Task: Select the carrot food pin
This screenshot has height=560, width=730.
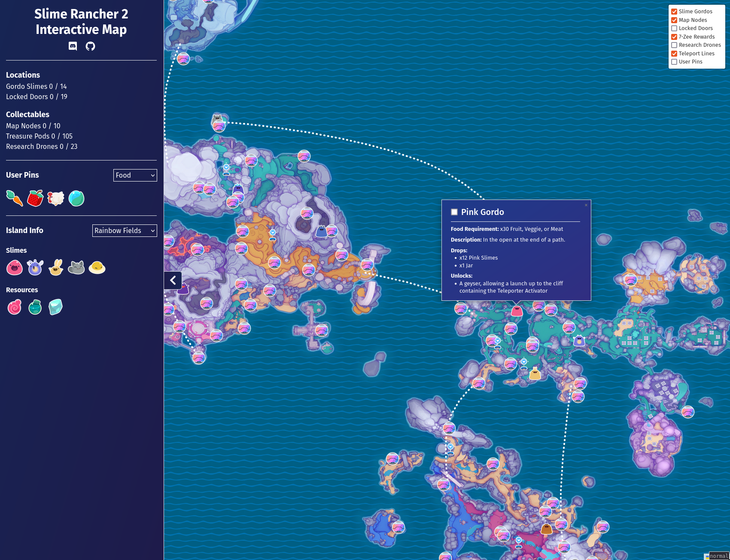Action: coord(15,198)
